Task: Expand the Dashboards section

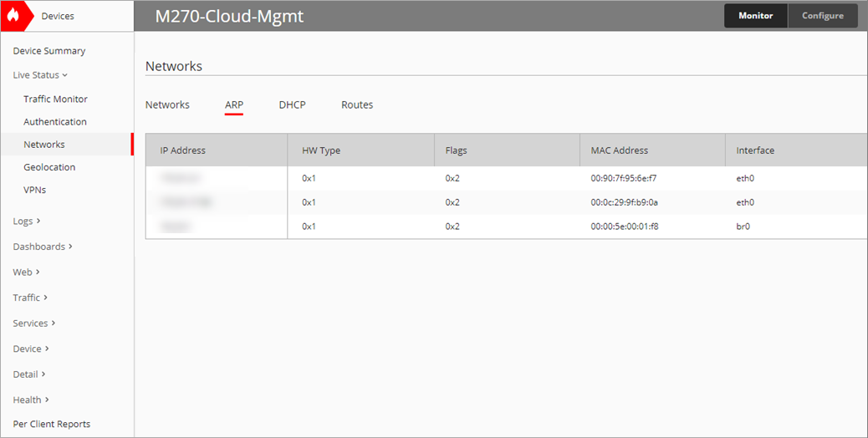Action: coord(43,246)
